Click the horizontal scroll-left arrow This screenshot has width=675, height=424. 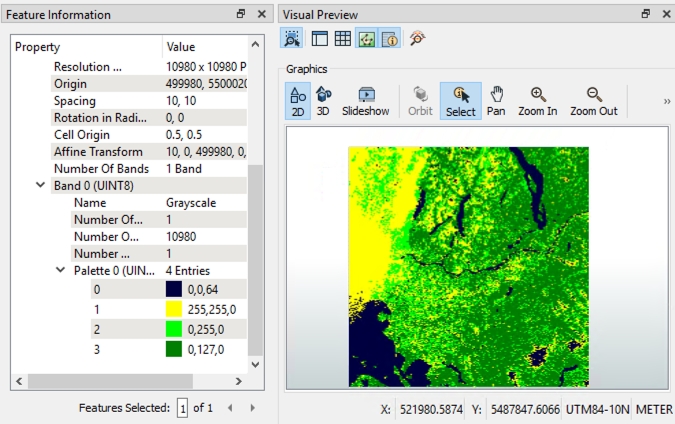pos(19,381)
